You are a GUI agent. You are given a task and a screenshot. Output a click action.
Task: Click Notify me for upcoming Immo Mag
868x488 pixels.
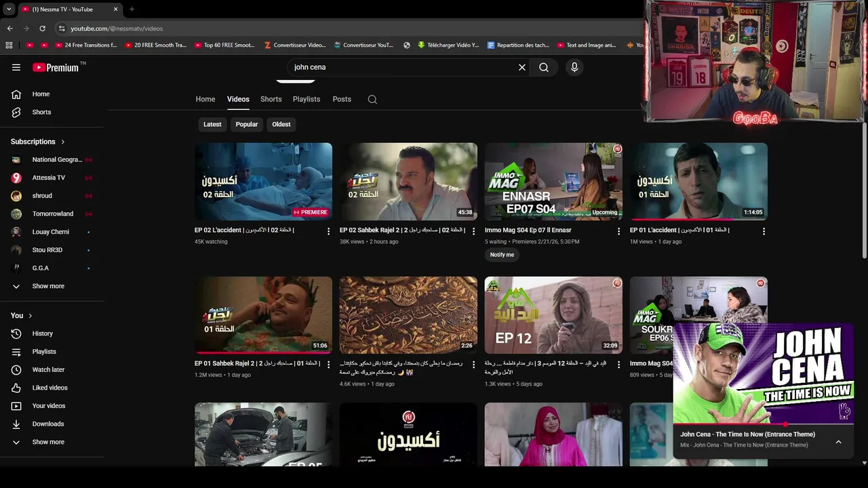click(502, 255)
